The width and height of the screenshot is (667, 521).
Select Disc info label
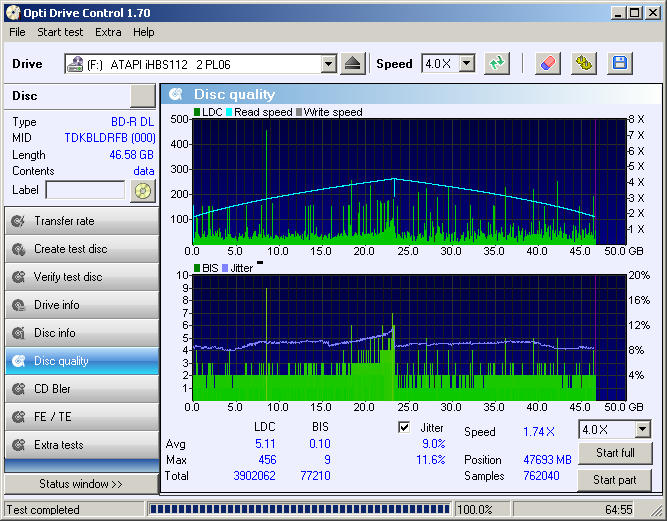coord(54,333)
